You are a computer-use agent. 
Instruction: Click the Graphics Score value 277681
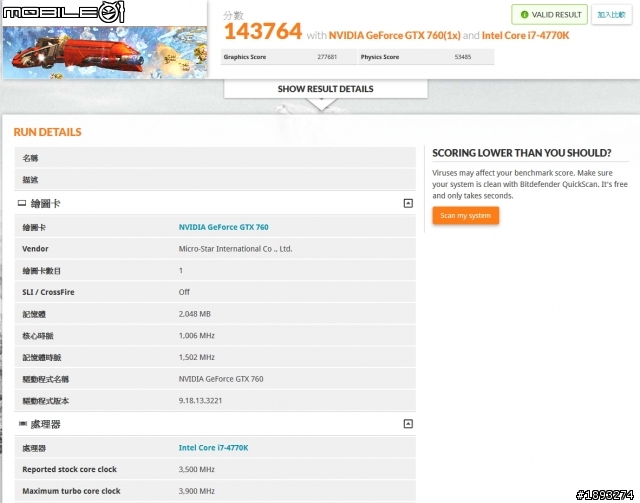tap(327, 57)
